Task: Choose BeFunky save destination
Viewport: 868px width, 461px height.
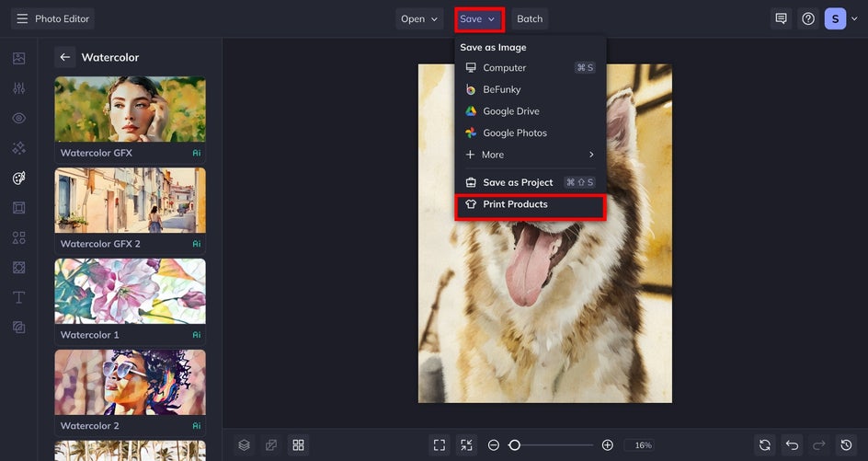Action: click(531, 89)
